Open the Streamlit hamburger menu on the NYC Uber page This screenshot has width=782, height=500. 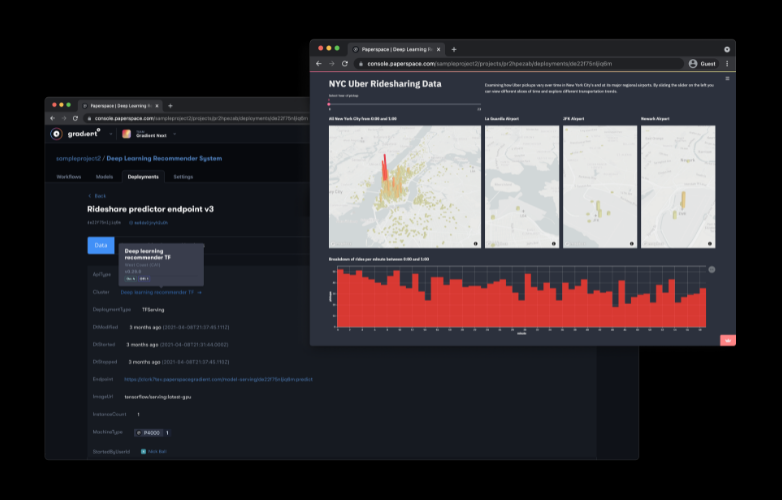[x=727, y=78]
